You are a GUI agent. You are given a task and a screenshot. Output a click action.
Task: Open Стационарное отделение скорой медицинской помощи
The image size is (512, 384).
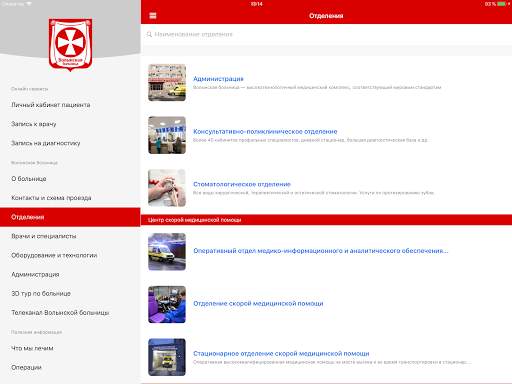point(281,353)
